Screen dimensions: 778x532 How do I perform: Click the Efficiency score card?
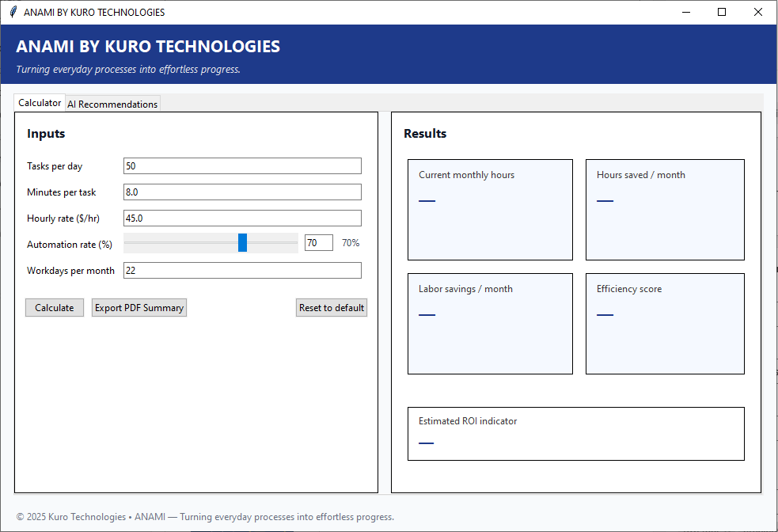(x=665, y=324)
